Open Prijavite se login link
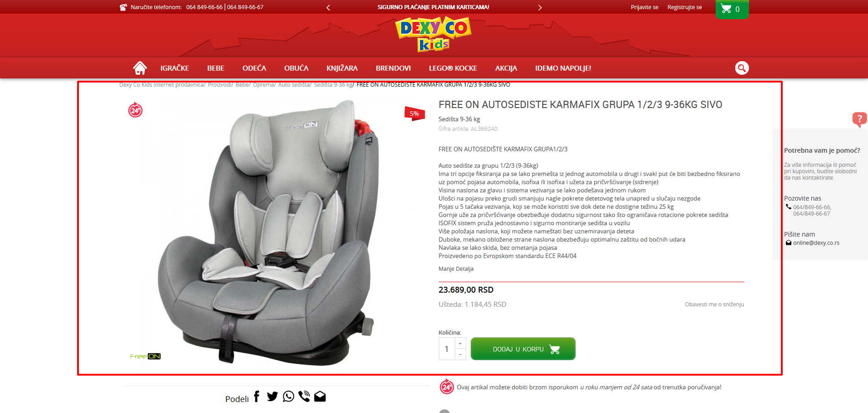 645,7
